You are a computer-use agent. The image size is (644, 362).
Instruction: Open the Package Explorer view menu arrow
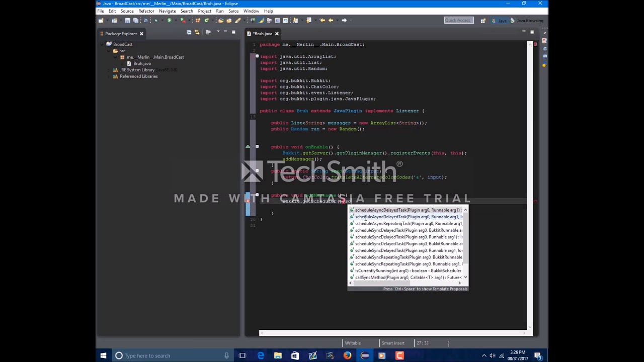pos(217,32)
